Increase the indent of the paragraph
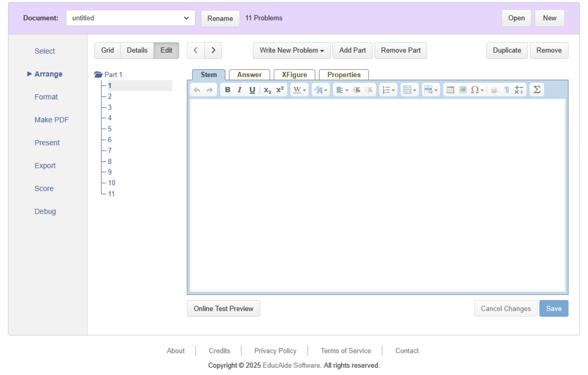588x375 pixels. 357,90
